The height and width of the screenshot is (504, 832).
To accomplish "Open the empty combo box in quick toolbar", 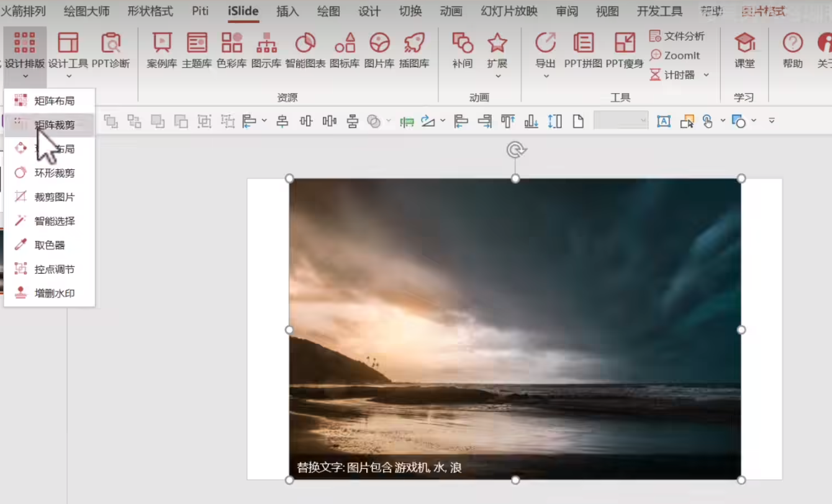I will point(621,120).
